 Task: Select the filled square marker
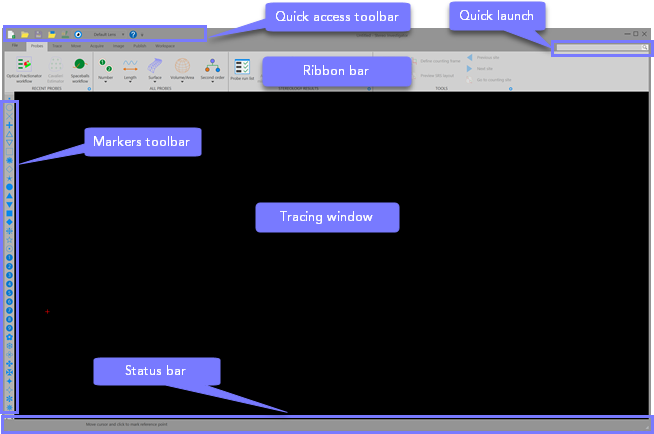click(x=9, y=213)
